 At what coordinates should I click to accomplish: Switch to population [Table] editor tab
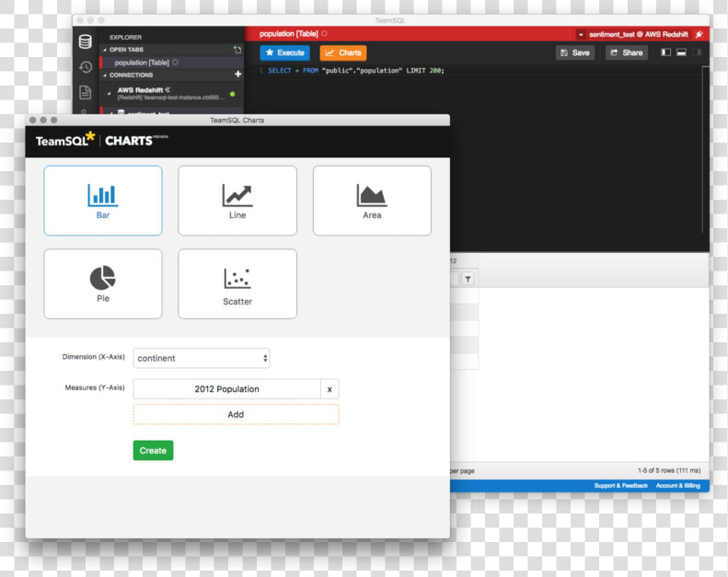[x=289, y=34]
